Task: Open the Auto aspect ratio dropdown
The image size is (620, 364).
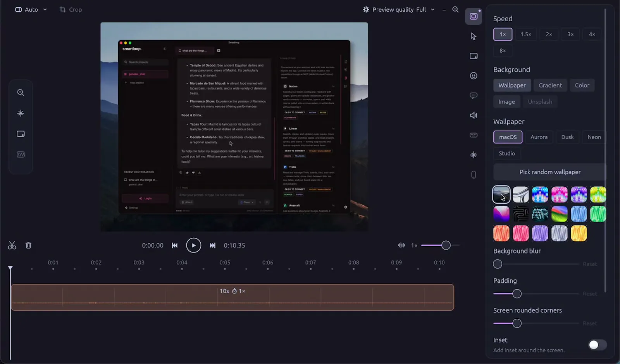Action: pos(31,10)
